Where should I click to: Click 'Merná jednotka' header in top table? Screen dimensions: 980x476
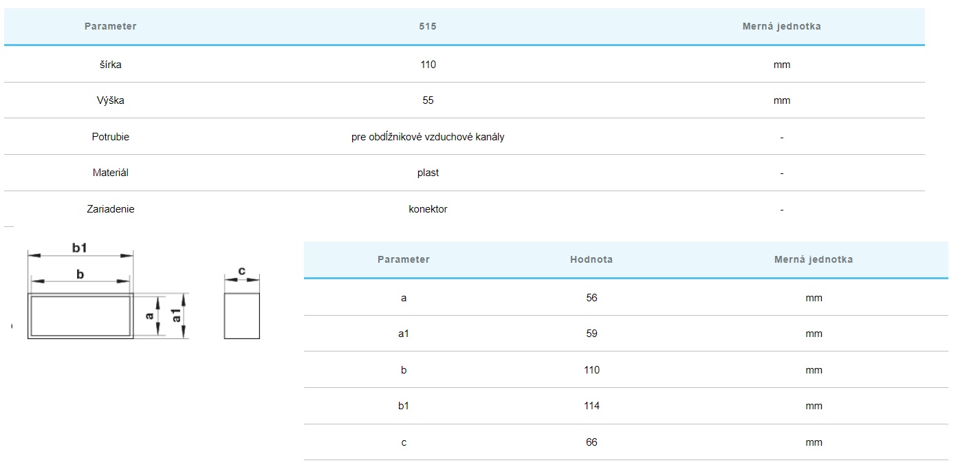[x=781, y=26]
